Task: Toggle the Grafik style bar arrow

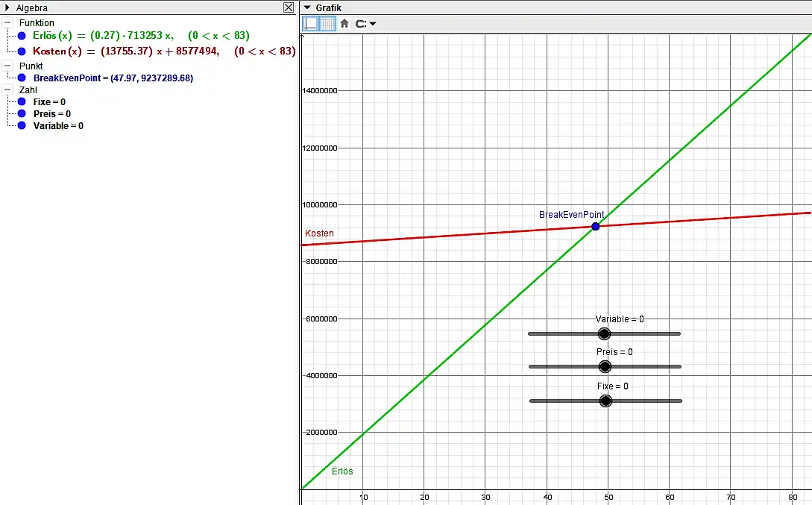Action: (306, 7)
